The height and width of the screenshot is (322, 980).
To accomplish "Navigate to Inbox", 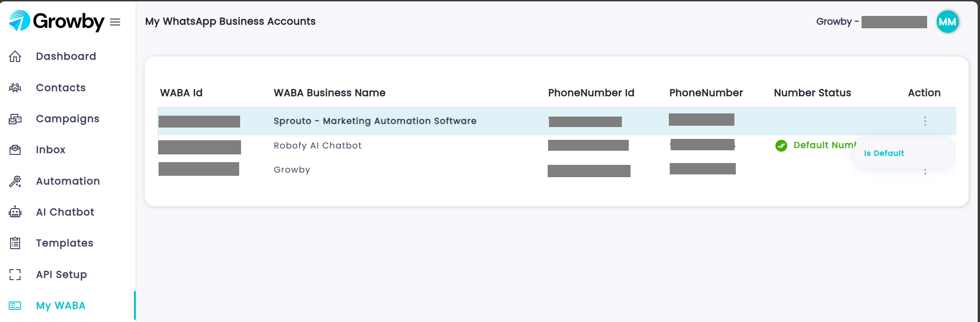I will pyautogui.click(x=51, y=150).
